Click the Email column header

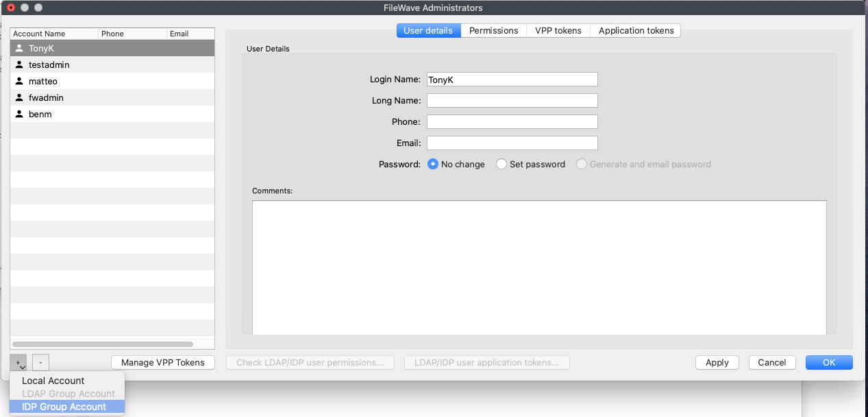(191, 34)
